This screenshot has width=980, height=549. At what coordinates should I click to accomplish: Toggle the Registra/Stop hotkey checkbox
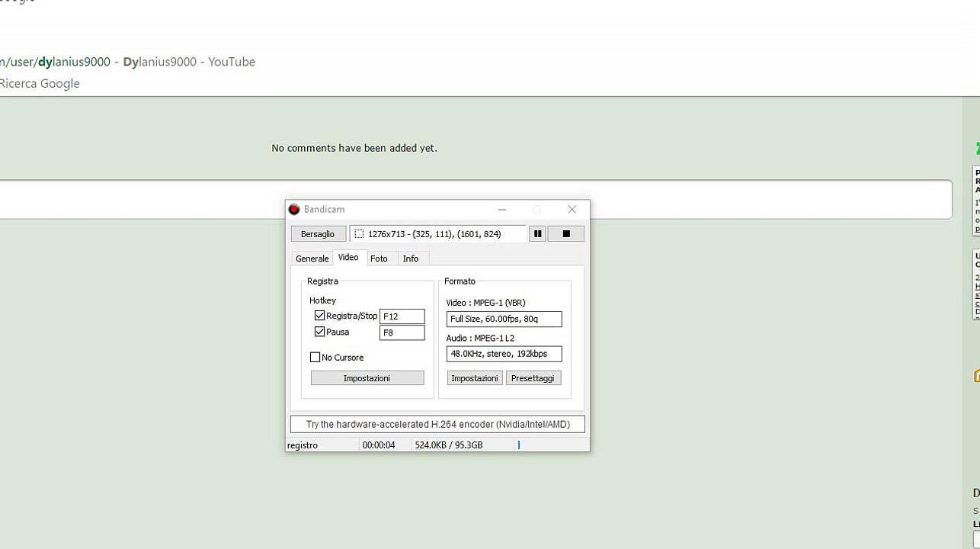(x=319, y=316)
